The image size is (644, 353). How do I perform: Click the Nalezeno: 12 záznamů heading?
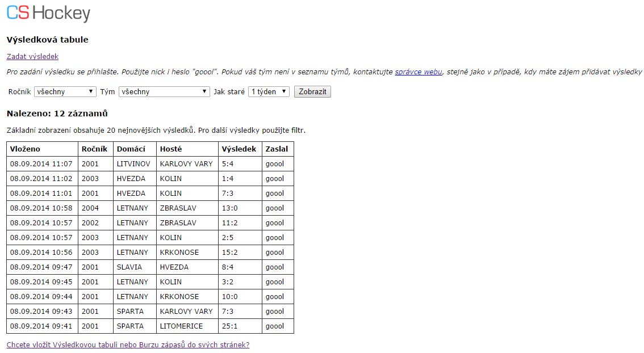click(x=57, y=114)
